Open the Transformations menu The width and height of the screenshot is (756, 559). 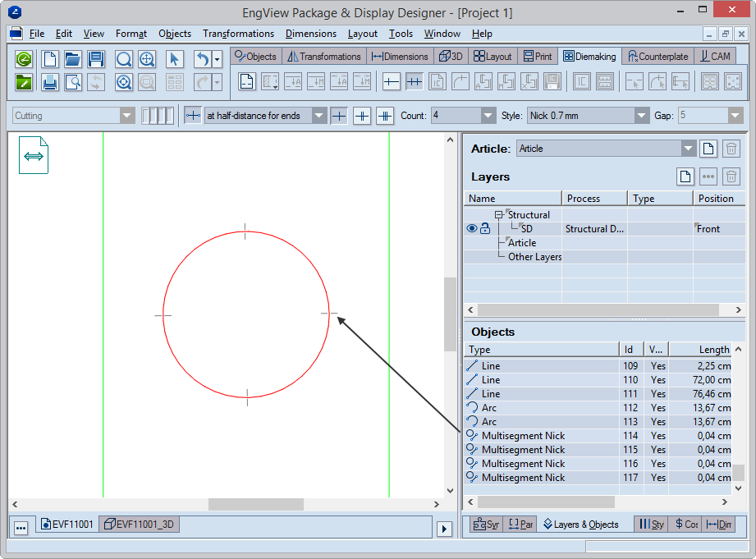(238, 34)
